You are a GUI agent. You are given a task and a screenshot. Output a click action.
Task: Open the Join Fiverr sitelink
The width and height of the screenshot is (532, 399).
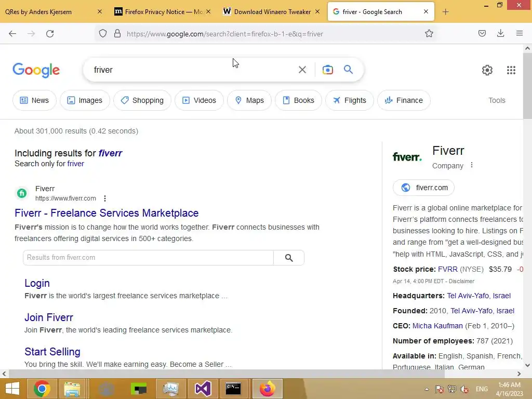(49, 317)
